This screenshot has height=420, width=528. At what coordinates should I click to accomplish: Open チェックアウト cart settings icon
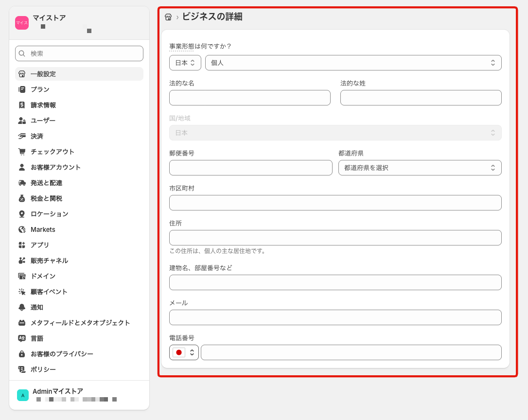click(x=22, y=152)
